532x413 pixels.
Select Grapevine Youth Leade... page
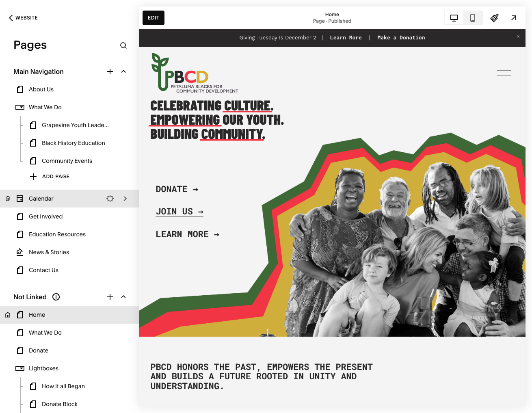pos(75,125)
